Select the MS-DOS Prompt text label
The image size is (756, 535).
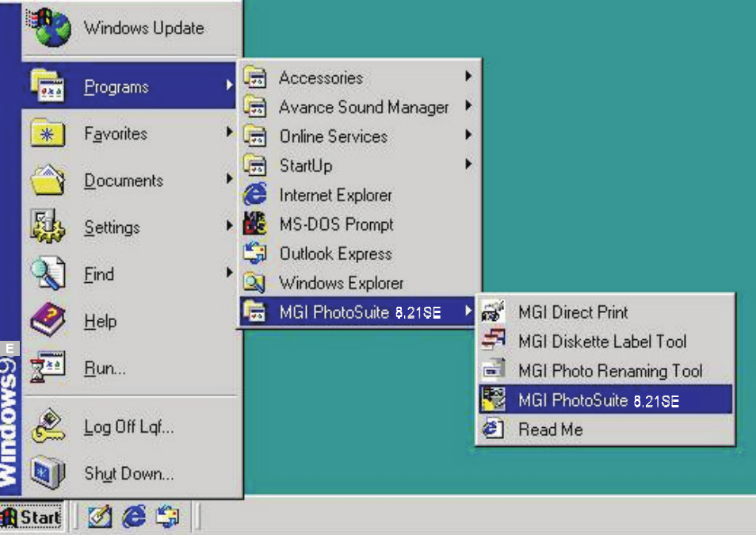[337, 225]
